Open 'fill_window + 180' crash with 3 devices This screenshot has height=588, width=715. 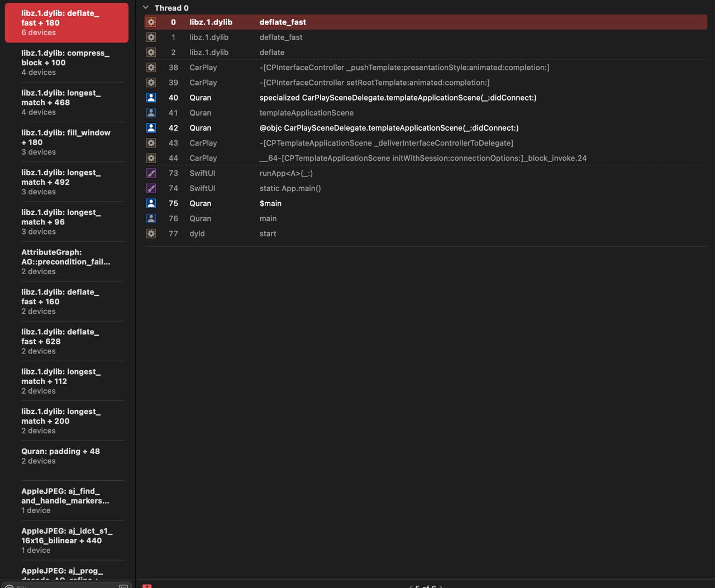pyautogui.click(x=66, y=142)
